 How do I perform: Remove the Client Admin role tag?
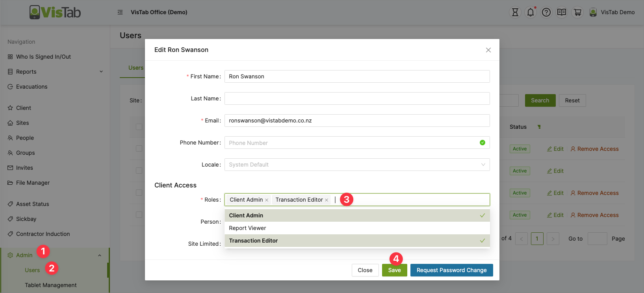267,200
